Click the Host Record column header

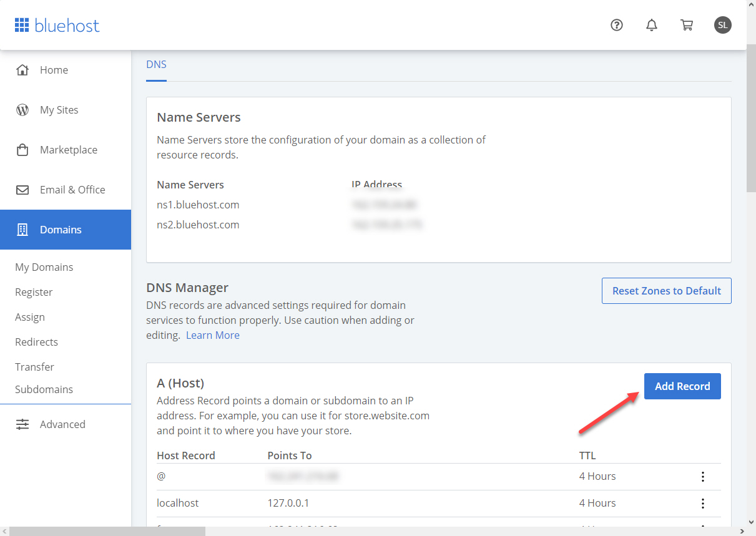(186, 456)
